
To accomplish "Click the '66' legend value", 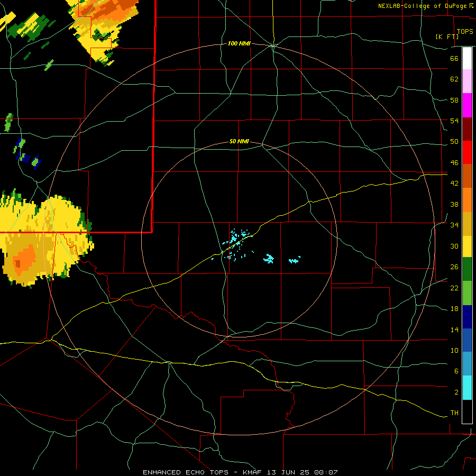I will (x=454, y=58).
